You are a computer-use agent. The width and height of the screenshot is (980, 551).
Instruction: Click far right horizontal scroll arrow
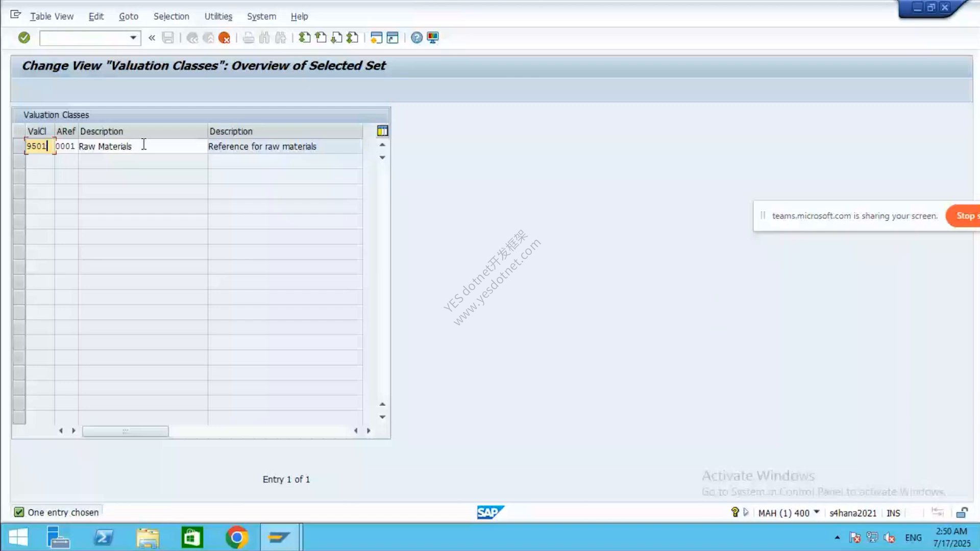(x=369, y=431)
